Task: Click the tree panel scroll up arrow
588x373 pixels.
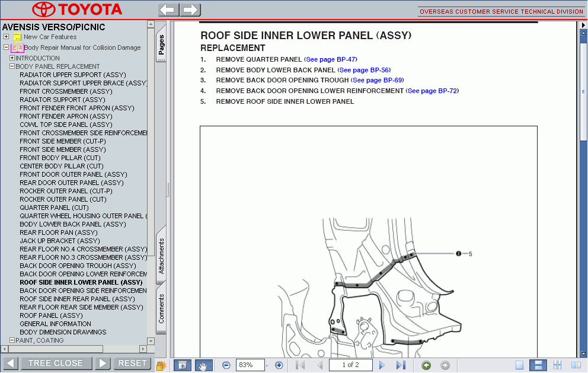Action: tap(151, 24)
